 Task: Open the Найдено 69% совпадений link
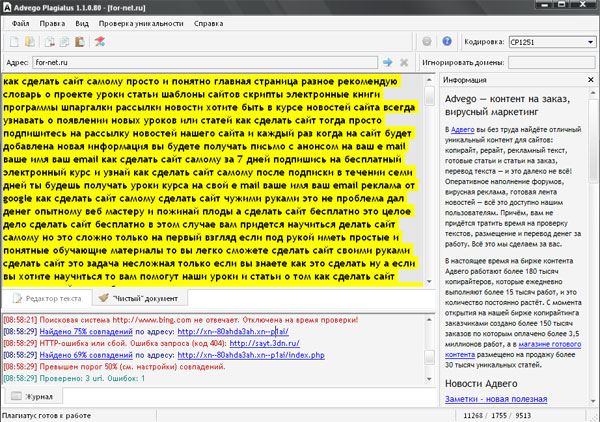(86, 355)
